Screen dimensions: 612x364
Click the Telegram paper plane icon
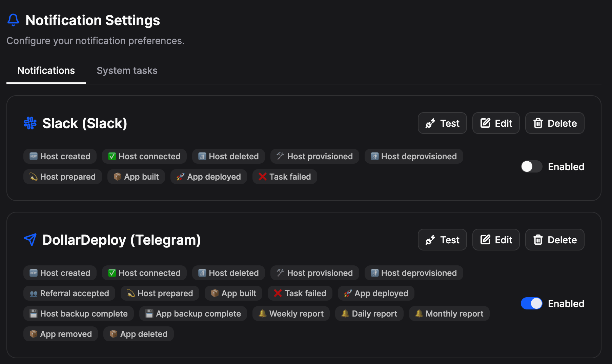click(x=30, y=240)
